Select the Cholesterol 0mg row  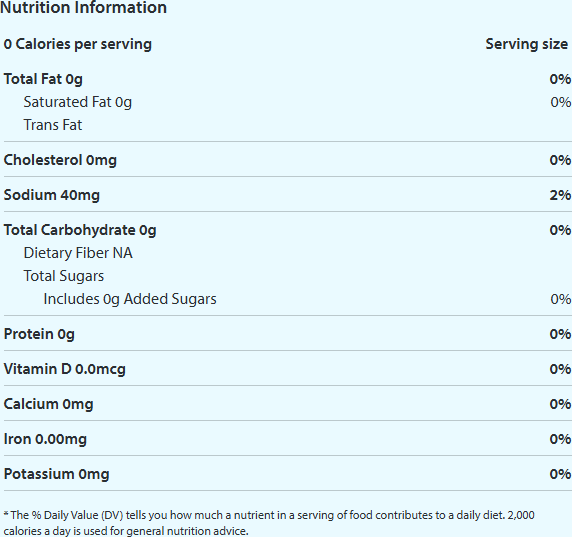point(287,160)
